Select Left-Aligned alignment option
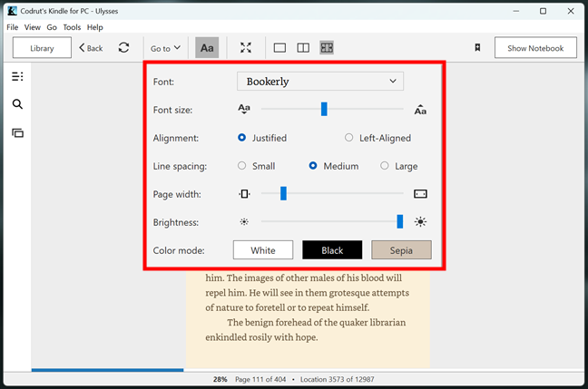This screenshot has height=389, width=588. [x=349, y=138]
